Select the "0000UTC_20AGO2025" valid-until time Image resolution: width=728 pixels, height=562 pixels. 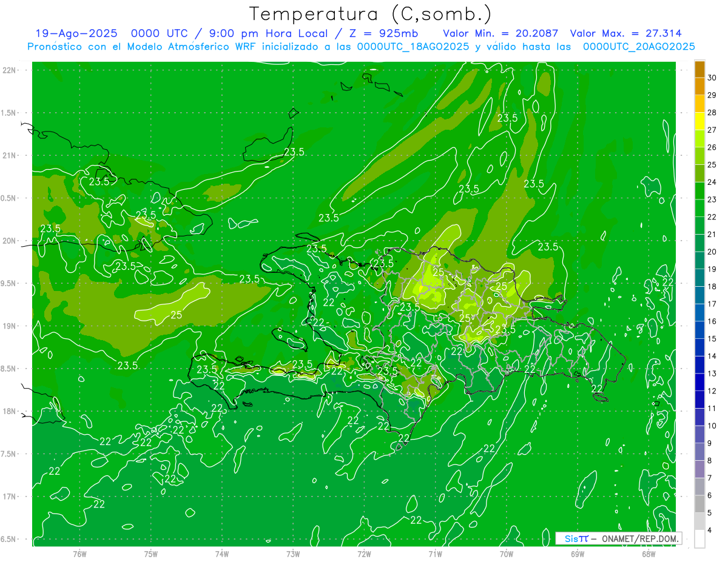(x=639, y=47)
